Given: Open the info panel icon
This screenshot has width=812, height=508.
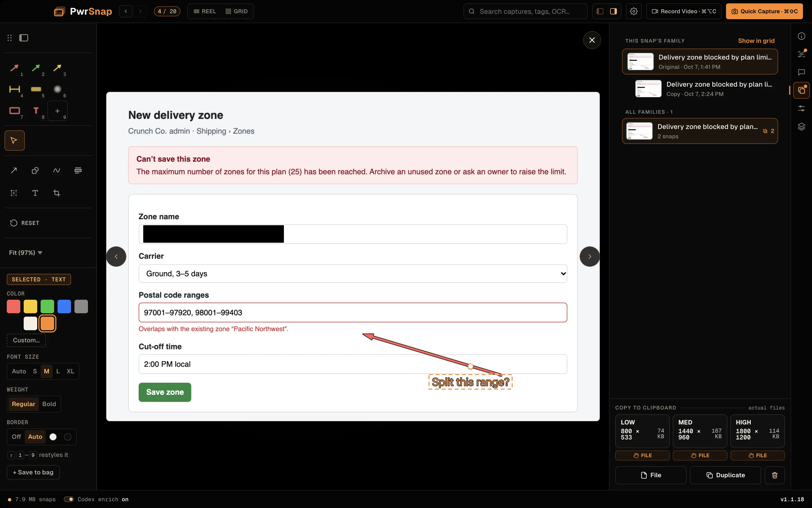Looking at the screenshot, I should click(802, 36).
